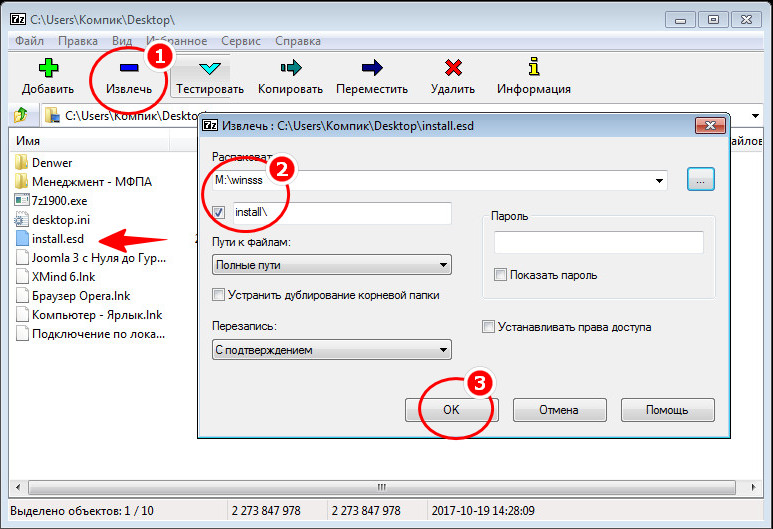Open the Полные пути dropdown

[443, 265]
